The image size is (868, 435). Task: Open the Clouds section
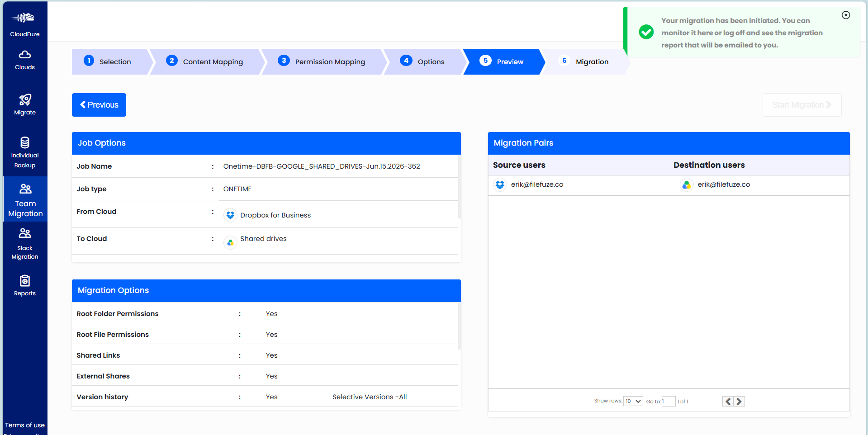pos(24,60)
